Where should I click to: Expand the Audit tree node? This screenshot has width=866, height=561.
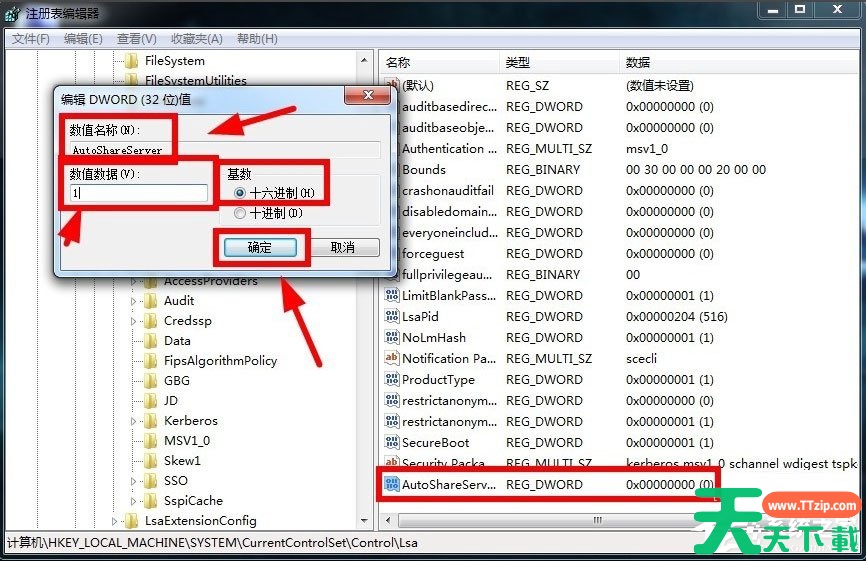(x=134, y=301)
